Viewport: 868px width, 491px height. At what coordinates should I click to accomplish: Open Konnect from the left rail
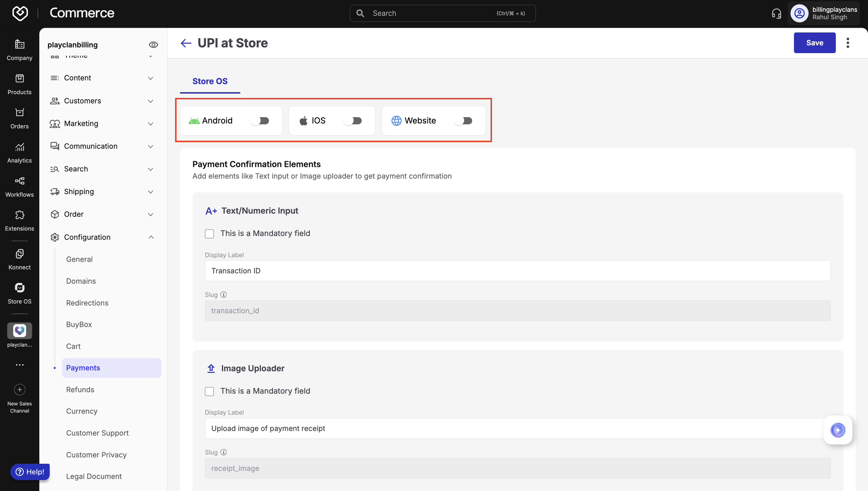20,254
